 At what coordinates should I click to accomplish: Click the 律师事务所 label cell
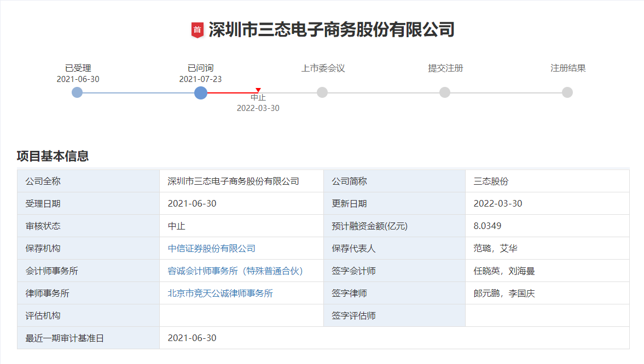88,293
